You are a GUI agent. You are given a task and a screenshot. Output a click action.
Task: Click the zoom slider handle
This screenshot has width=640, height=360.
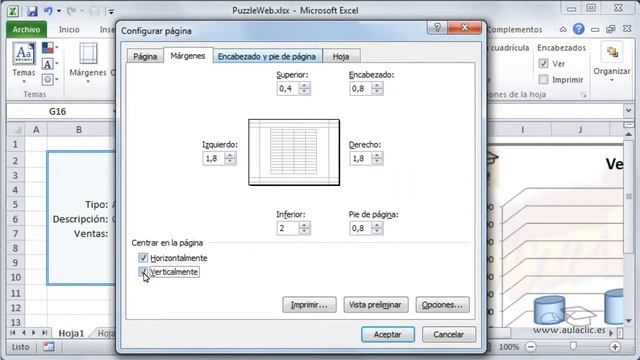point(573,347)
